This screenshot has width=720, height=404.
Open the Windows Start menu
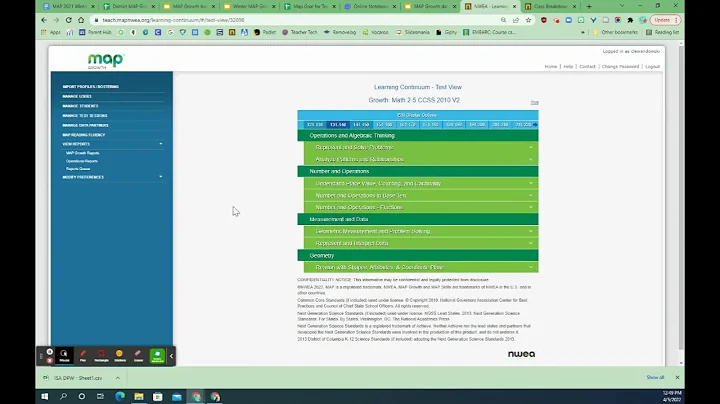pyautogui.click(x=45, y=397)
